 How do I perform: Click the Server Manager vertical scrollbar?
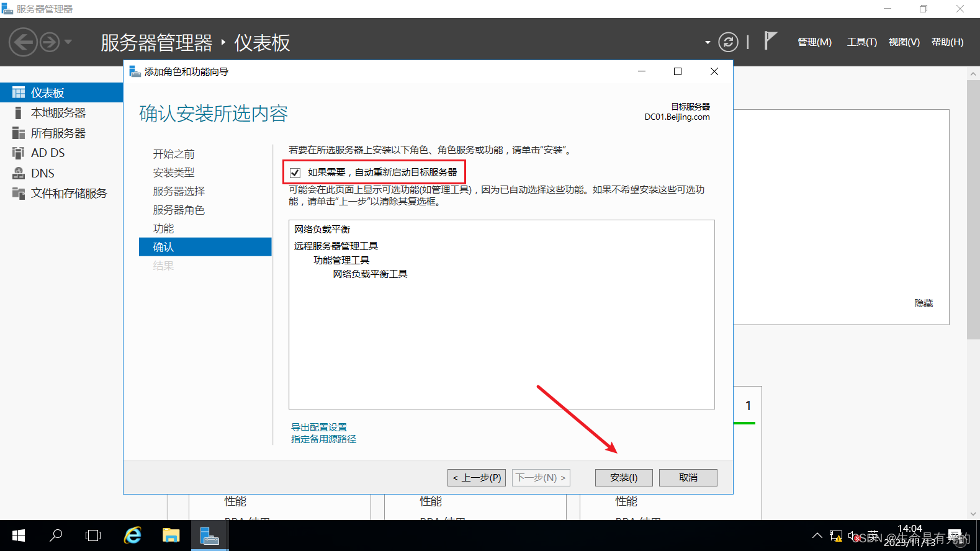(x=973, y=210)
